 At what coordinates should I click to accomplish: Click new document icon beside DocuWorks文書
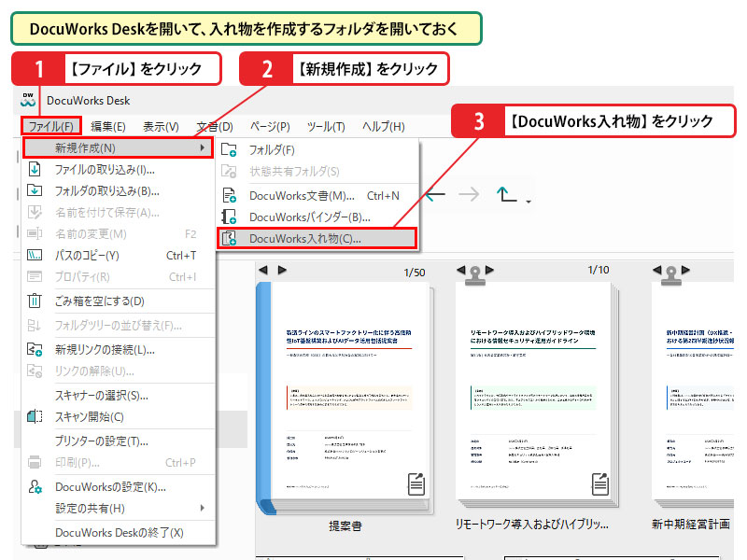(229, 195)
